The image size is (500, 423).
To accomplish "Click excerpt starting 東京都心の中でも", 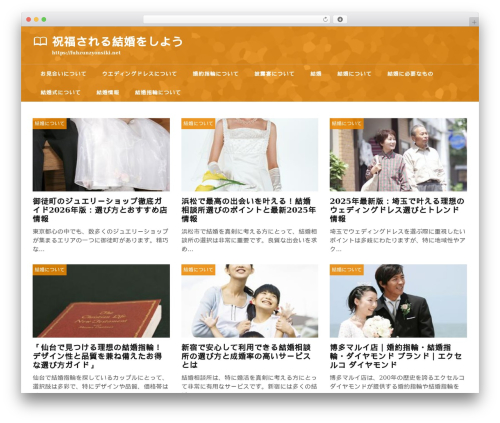I will (100, 240).
